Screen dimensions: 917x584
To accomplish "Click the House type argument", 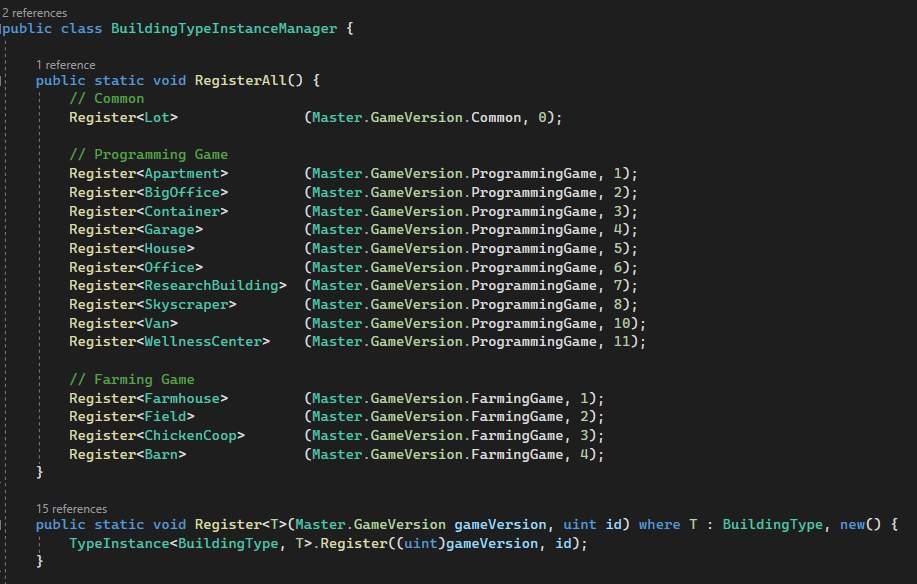I will (166, 248).
